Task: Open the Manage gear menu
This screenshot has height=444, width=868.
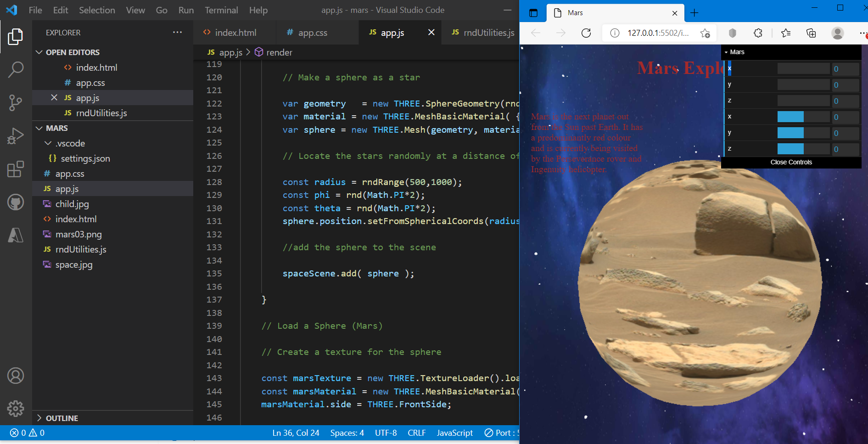Action: 16,409
